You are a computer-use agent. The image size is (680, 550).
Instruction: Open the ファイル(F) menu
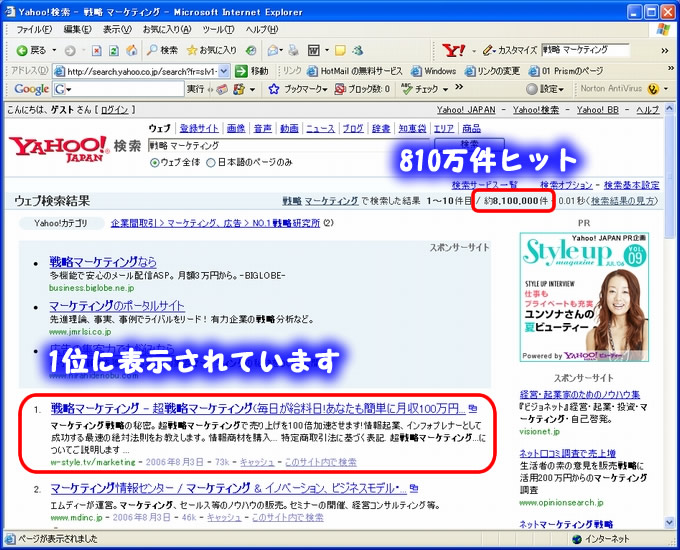coord(34,29)
